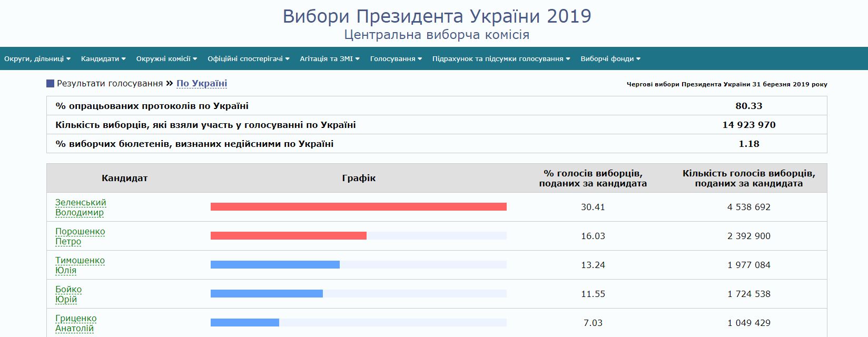Open candidate Зеленський Володимир link
This screenshot has height=337, width=868.
click(81, 207)
